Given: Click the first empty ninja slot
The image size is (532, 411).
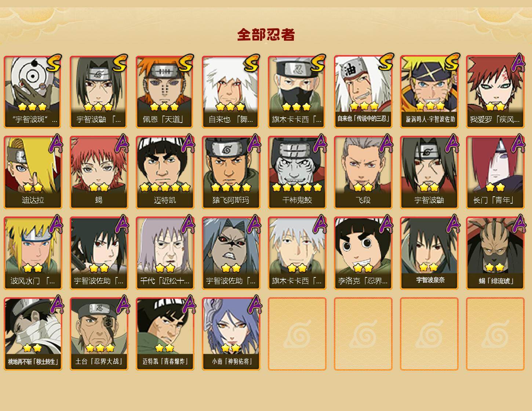Looking at the screenshot, I should [297, 334].
